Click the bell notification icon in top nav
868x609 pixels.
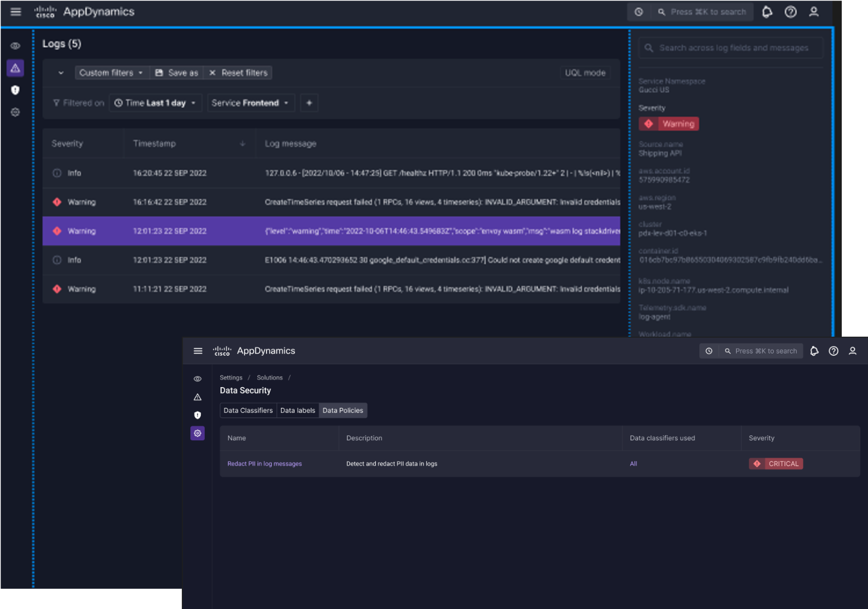766,12
